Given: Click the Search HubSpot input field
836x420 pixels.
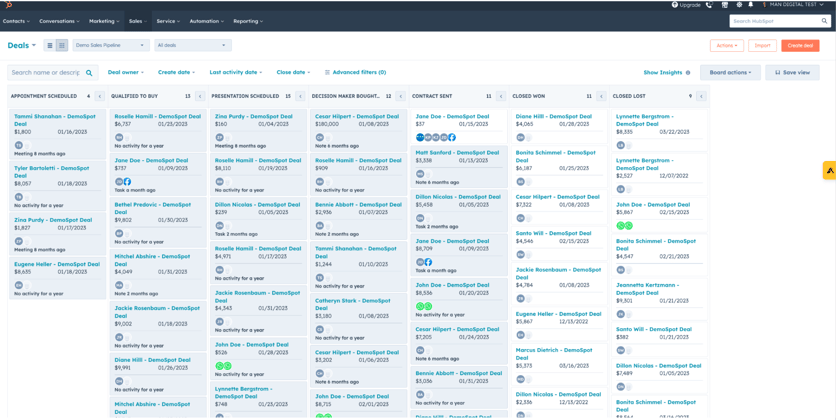Looking at the screenshot, I should tap(775, 21).
